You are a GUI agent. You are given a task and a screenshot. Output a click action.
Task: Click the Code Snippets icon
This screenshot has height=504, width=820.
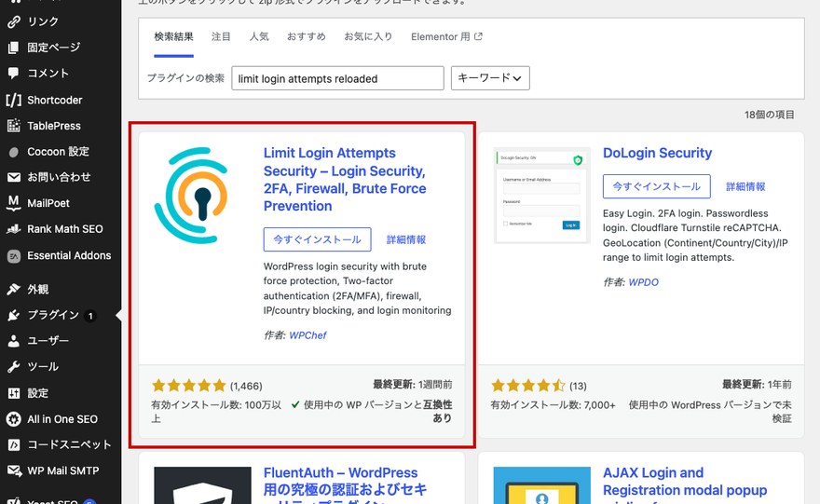click(x=14, y=445)
